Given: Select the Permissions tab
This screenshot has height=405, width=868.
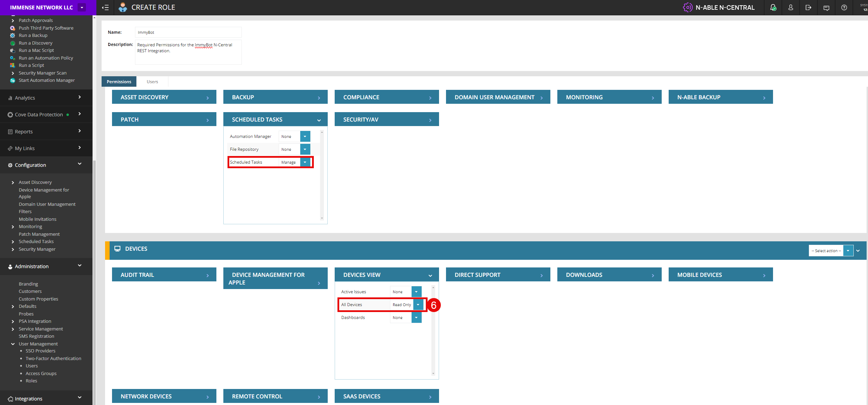Looking at the screenshot, I should [x=119, y=82].
